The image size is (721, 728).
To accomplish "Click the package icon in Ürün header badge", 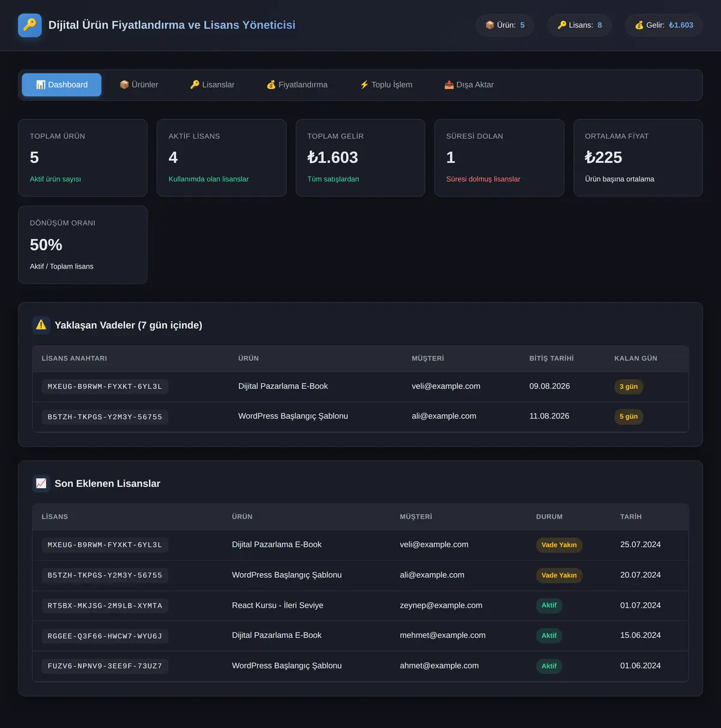I will point(490,25).
